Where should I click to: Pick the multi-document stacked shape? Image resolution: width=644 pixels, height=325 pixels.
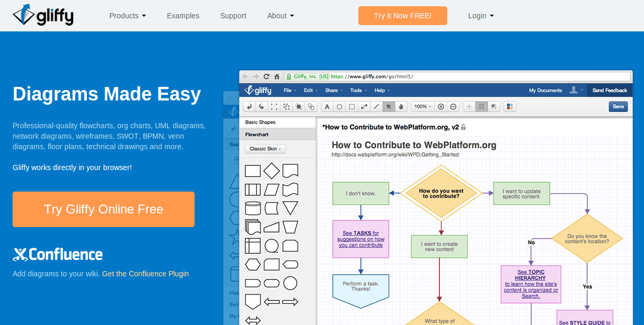pyautogui.click(x=253, y=227)
